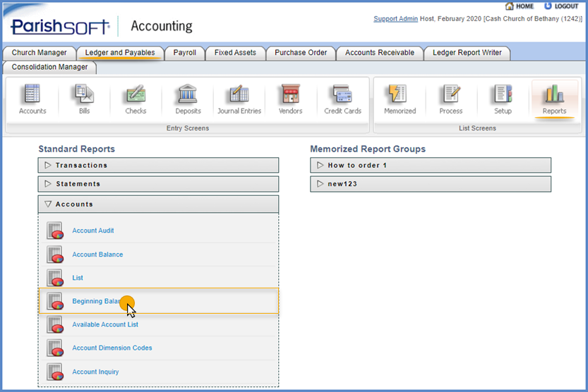Viewport: 588px width, 392px height.
Task: Expand the Statements report section
Action: pos(158,184)
